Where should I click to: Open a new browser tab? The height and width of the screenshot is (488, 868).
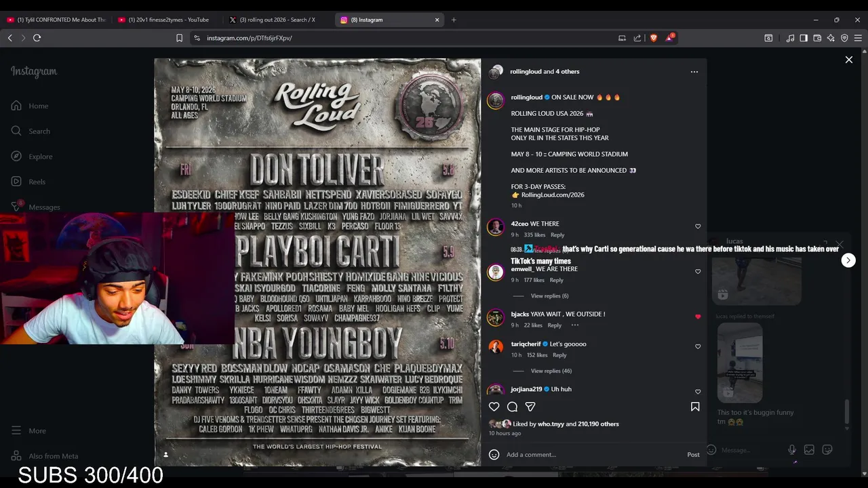tap(454, 20)
